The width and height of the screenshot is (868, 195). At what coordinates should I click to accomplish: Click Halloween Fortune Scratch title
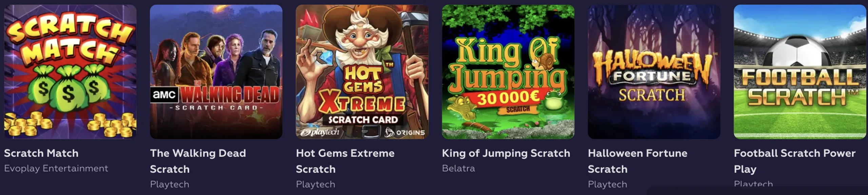[x=637, y=161]
